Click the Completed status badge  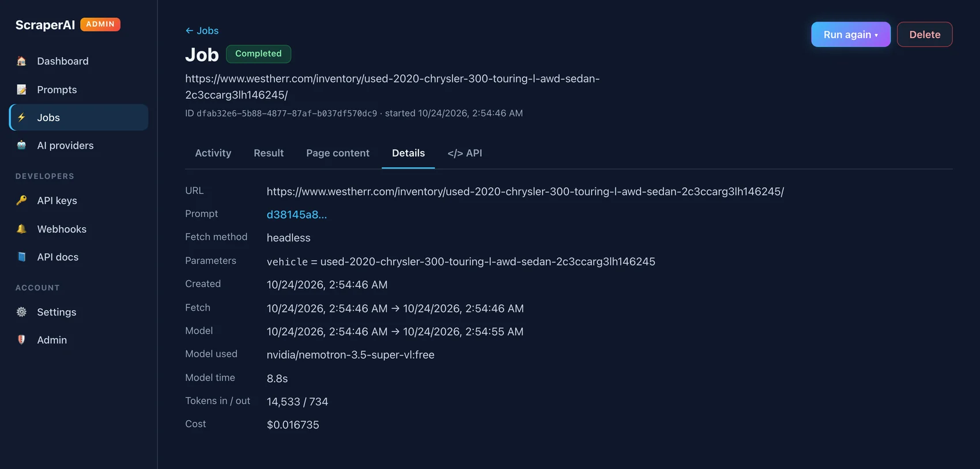click(258, 54)
